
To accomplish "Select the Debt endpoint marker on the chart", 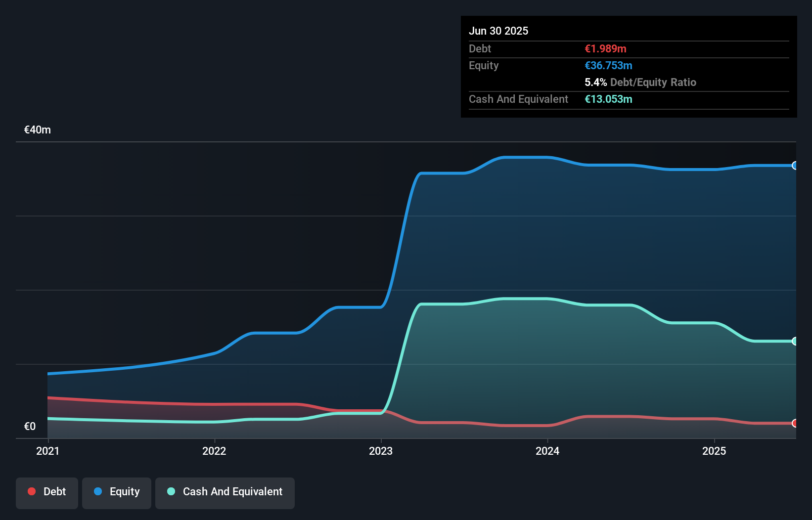I will point(795,424).
